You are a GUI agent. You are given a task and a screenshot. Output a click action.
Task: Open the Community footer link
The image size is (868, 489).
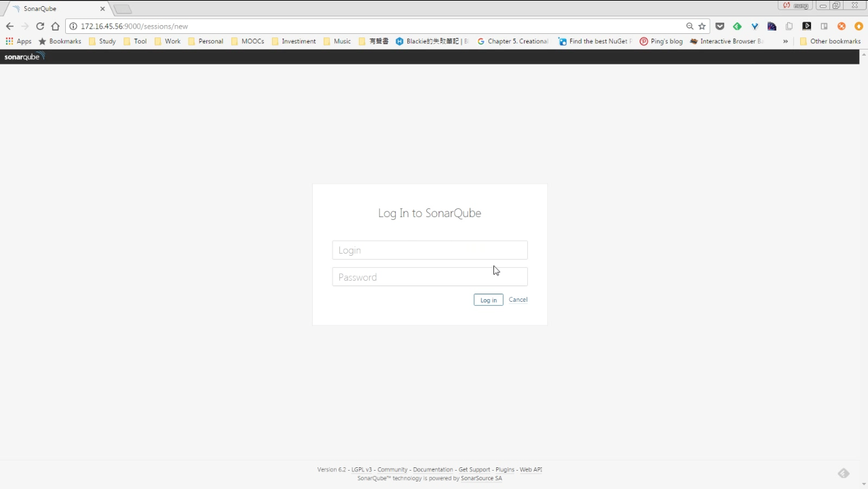[x=392, y=469]
